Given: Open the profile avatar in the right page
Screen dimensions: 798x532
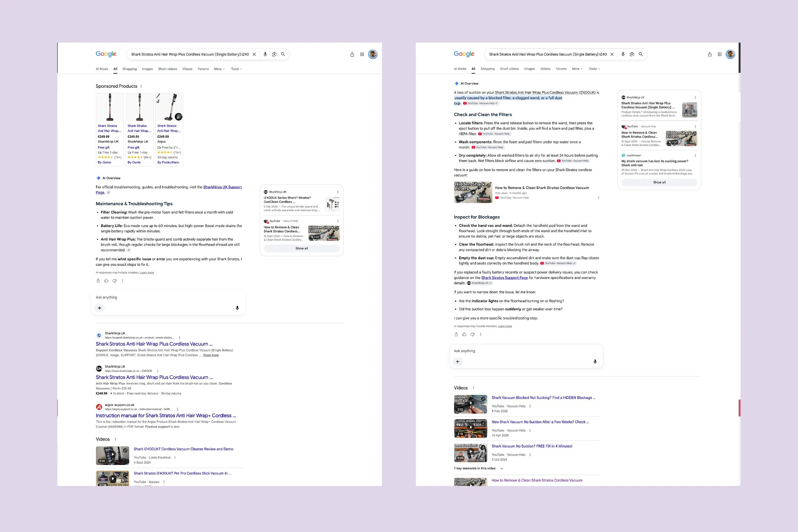Looking at the screenshot, I should pos(730,54).
